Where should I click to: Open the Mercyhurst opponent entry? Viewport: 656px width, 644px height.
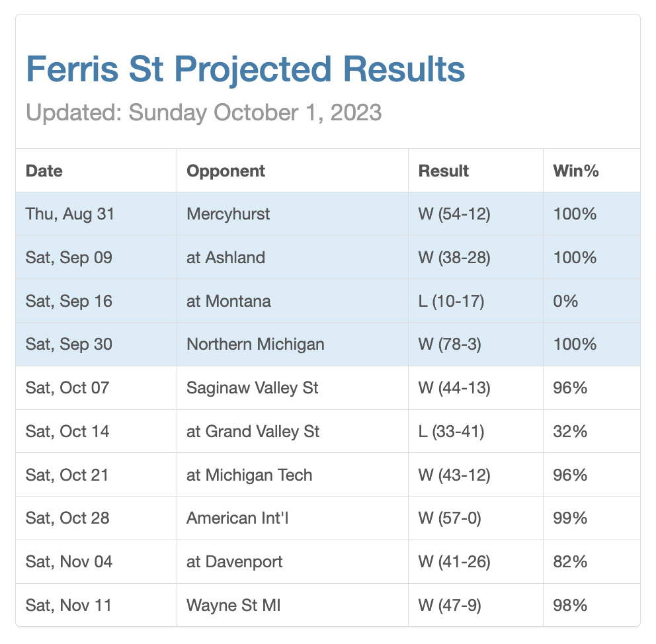click(x=228, y=214)
